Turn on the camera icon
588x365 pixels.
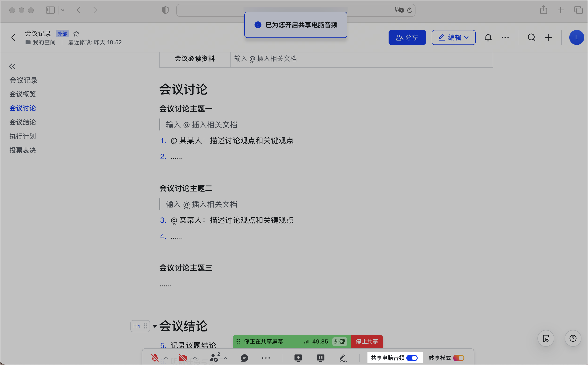[x=183, y=358]
